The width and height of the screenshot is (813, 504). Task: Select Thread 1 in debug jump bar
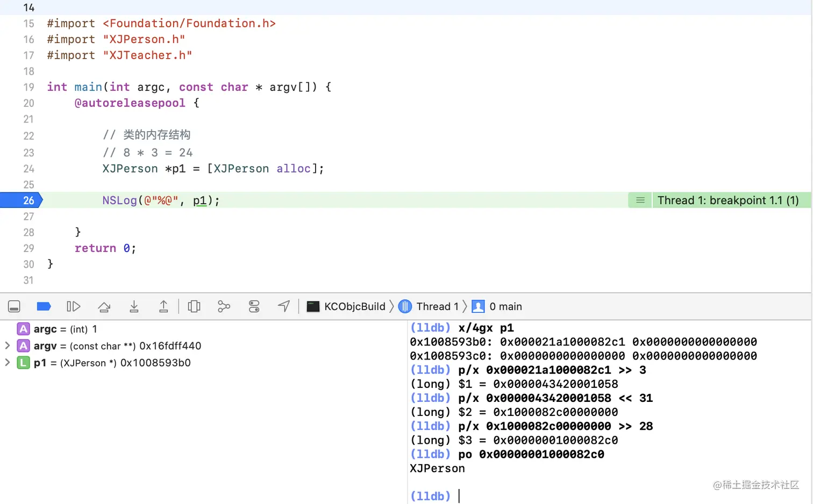pos(429,307)
